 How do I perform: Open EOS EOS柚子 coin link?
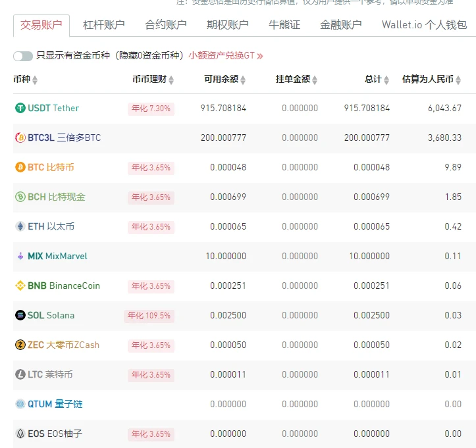click(55, 434)
